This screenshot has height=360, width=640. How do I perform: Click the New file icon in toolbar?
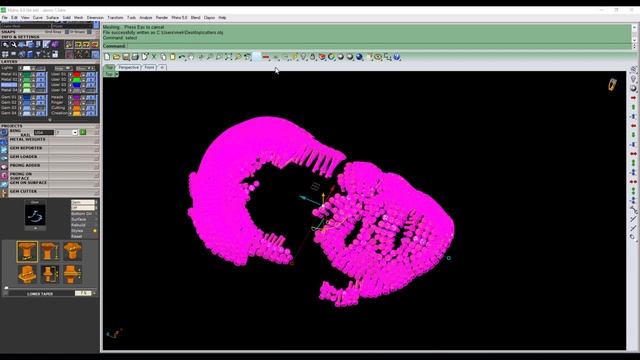tap(107, 57)
